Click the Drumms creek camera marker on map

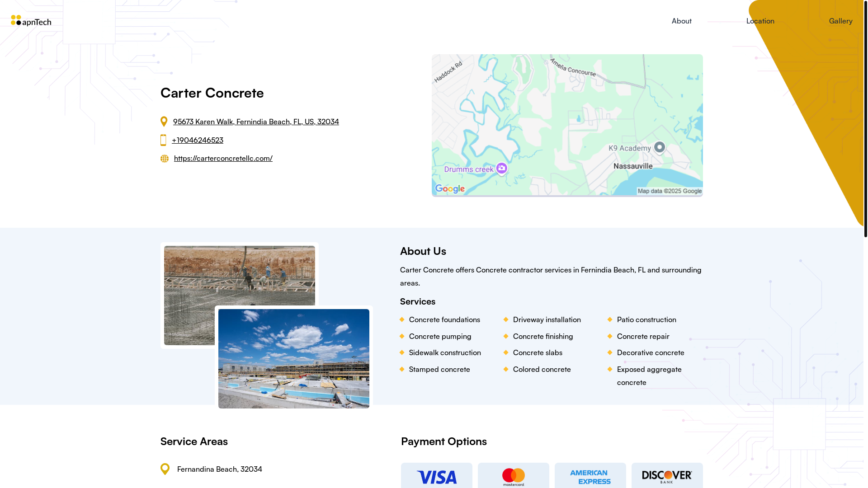tap(501, 169)
